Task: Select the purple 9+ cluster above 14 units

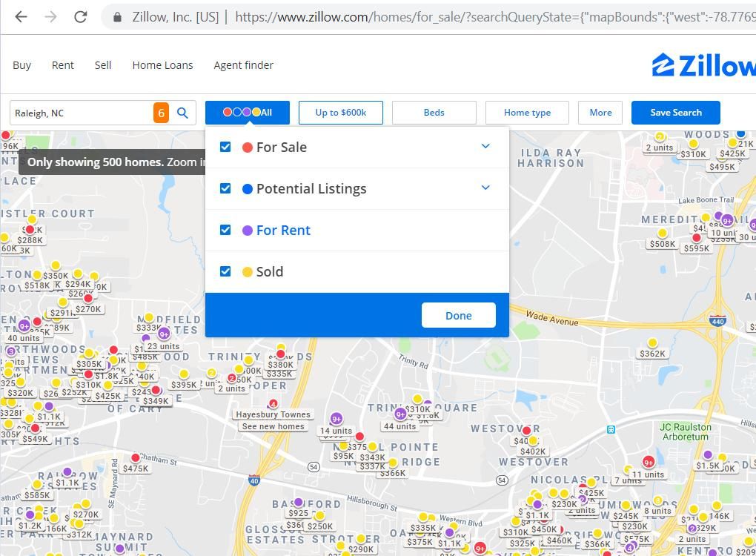Action: point(336,419)
